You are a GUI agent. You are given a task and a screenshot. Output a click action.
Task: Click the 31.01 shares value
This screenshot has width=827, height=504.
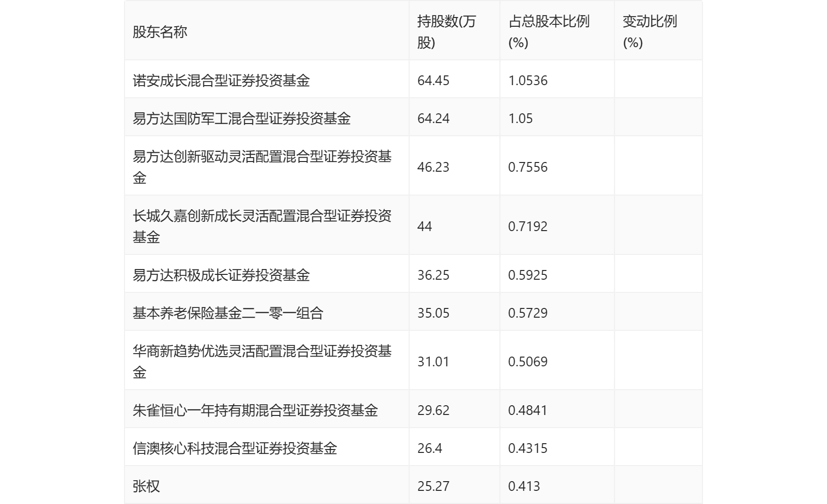tap(433, 361)
